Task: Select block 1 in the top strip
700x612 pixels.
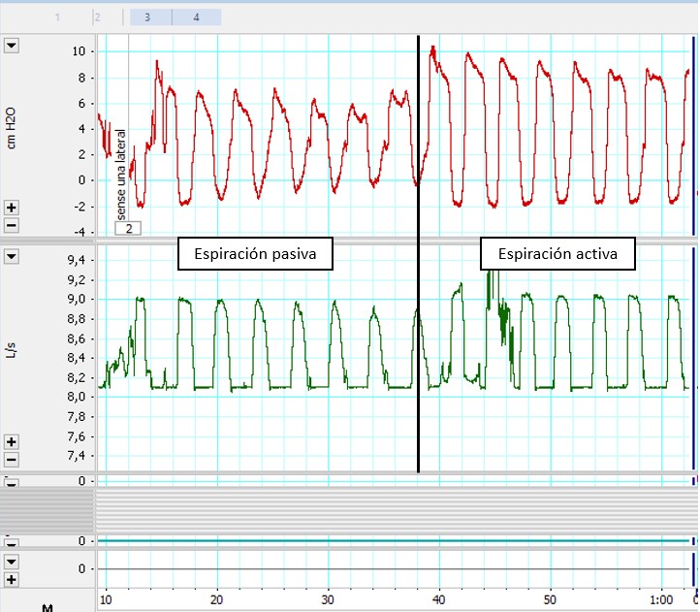Action: (58, 17)
